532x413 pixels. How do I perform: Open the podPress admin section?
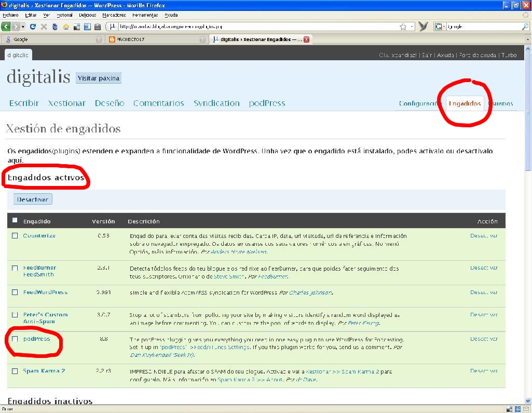267,103
